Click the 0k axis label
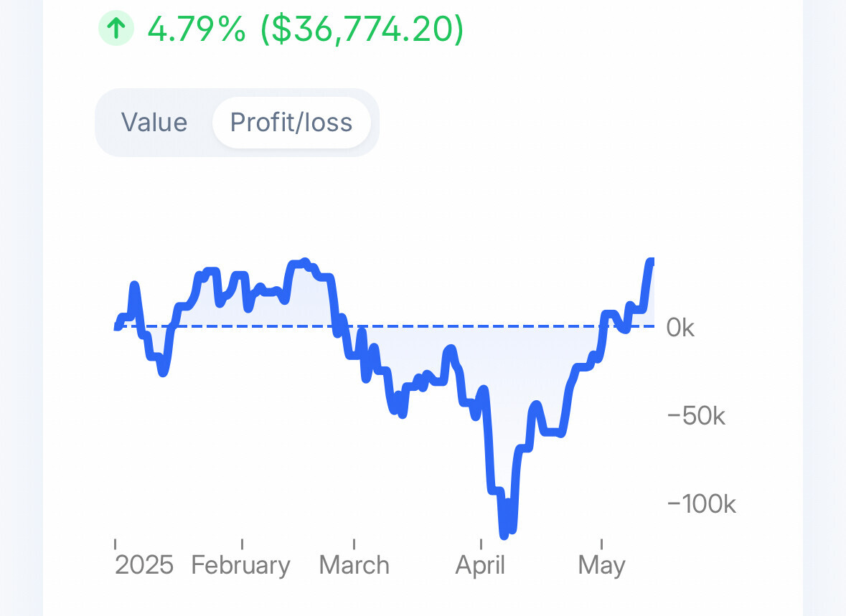Viewport: 846px width, 616px height. pos(680,328)
